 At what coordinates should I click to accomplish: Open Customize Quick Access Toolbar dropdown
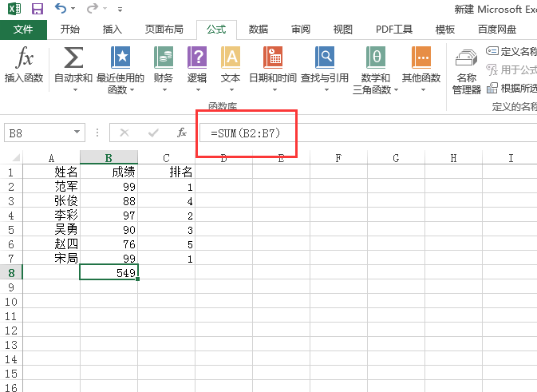tap(120, 10)
